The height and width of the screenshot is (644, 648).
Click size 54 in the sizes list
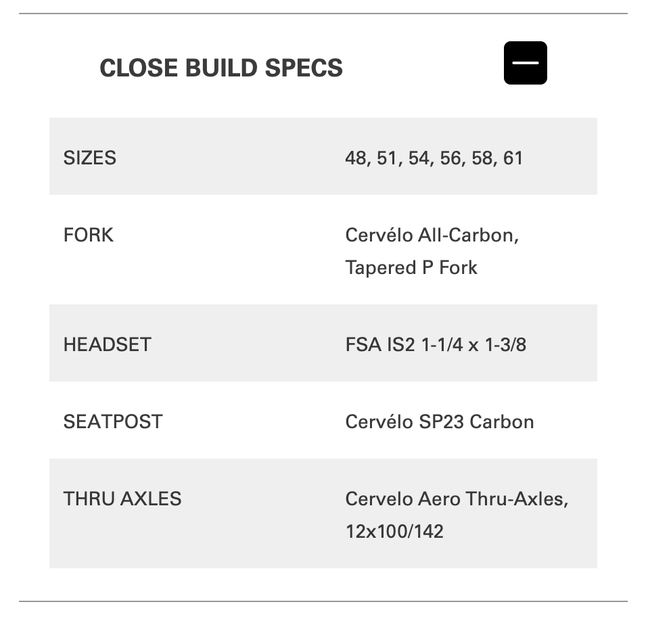[x=419, y=158]
